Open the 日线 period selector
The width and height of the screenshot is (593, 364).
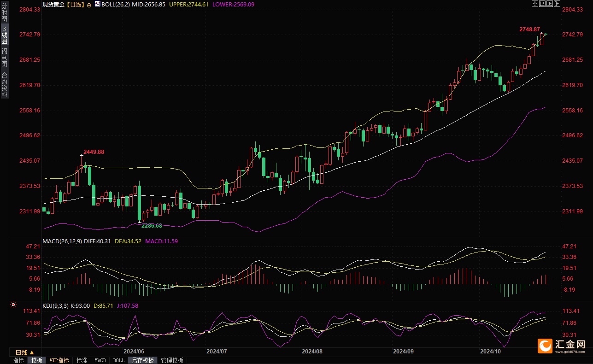pyautogui.click(x=25, y=352)
